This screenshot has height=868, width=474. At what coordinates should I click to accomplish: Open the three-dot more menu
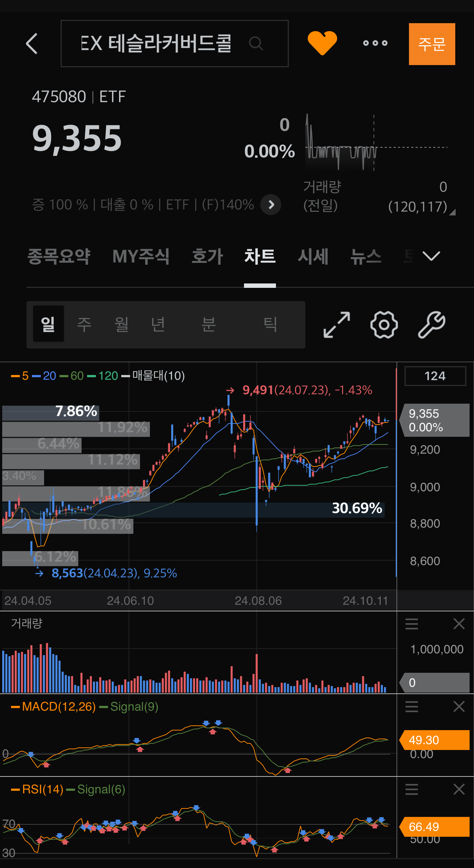pos(375,43)
